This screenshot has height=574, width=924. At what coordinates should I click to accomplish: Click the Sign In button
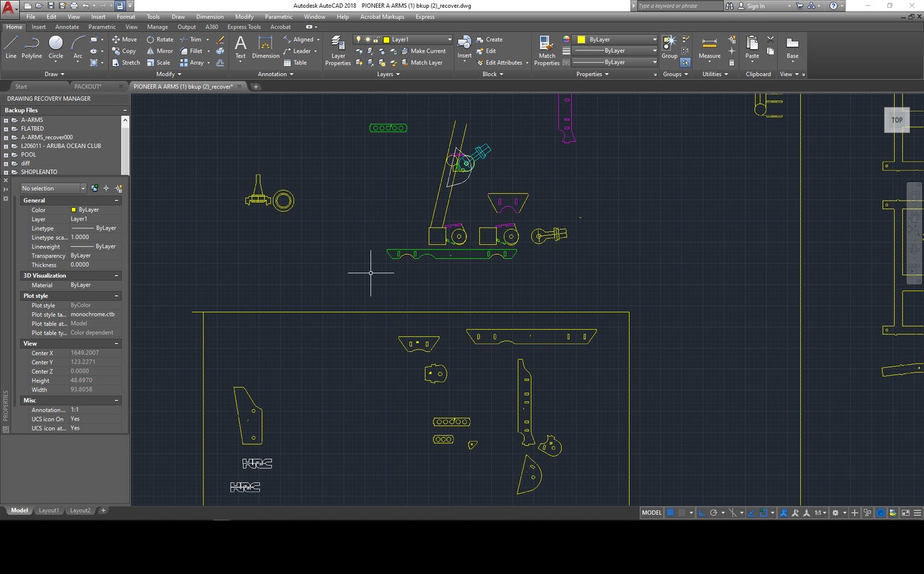751,6
